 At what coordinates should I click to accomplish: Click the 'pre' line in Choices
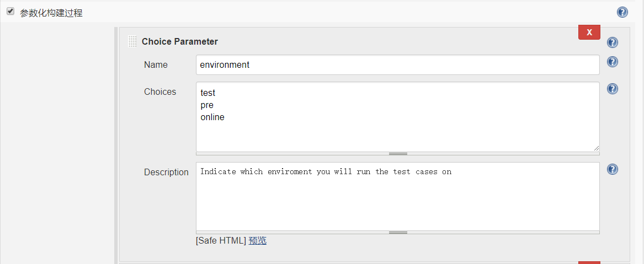(x=207, y=105)
